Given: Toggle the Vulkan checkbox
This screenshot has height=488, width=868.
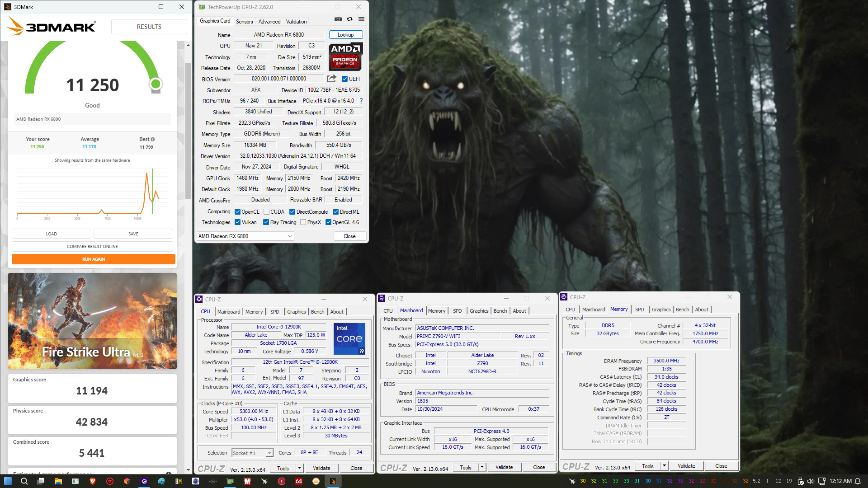Looking at the screenshot, I should pyautogui.click(x=237, y=222).
